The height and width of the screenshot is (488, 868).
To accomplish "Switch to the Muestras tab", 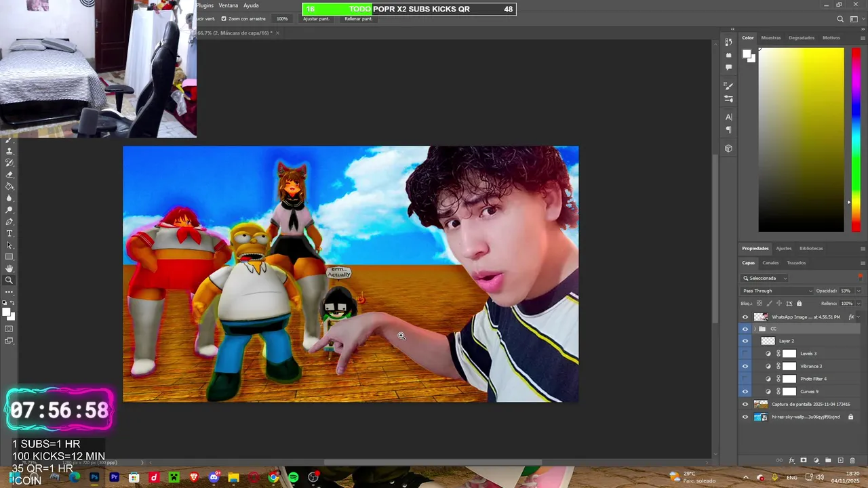I will (771, 38).
